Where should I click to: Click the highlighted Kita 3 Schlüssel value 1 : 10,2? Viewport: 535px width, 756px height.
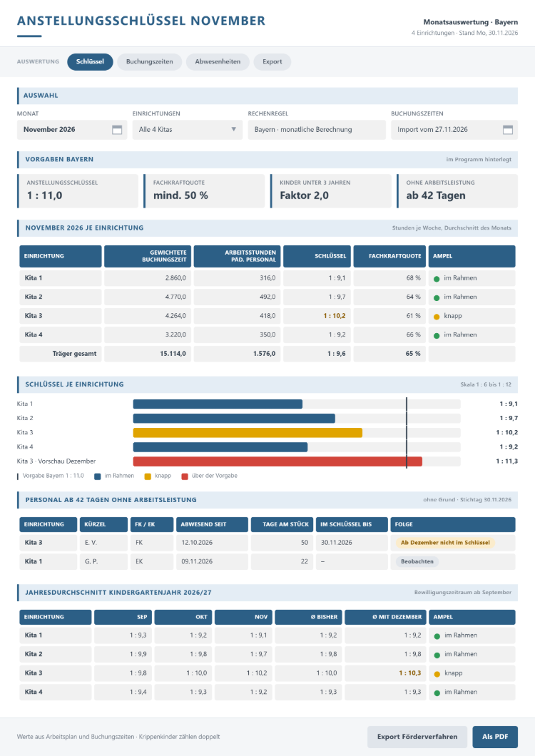tap(335, 316)
